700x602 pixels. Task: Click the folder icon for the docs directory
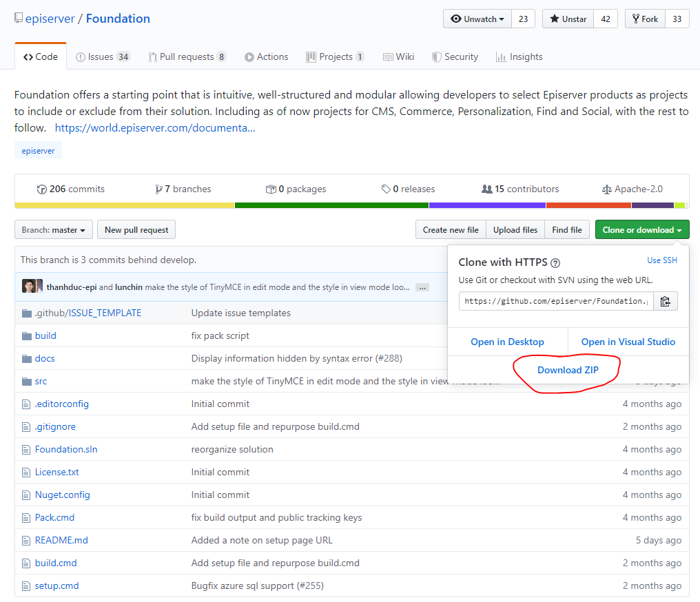(x=27, y=358)
